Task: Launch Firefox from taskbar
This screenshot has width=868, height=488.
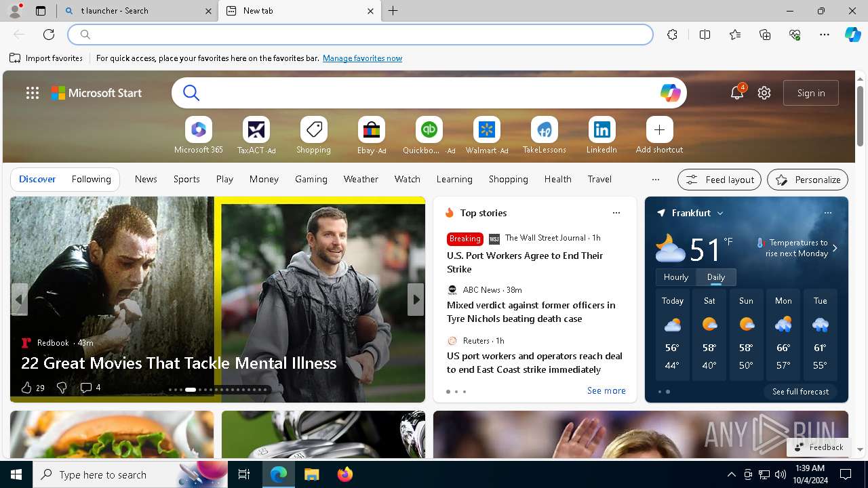Action: pyautogui.click(x=345, y=474)
